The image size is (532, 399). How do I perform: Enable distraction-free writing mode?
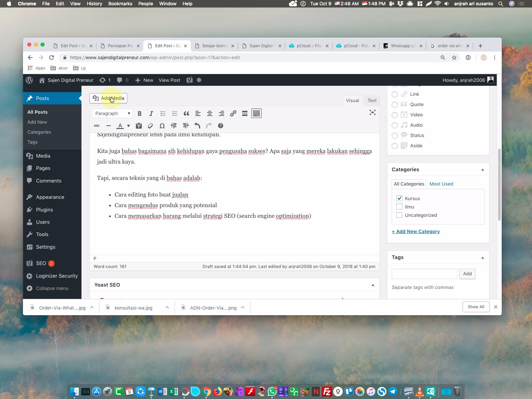pos(372,113)
